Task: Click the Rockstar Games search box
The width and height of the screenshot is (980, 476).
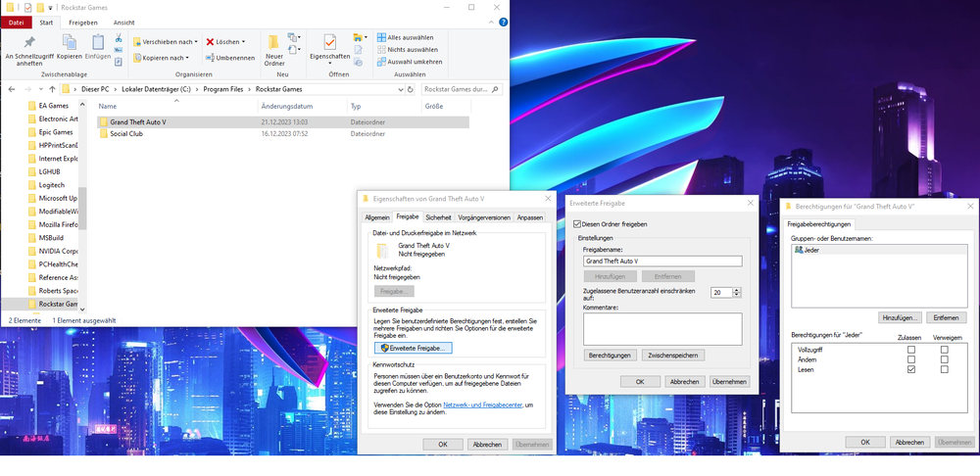Action: click(x=462, y=89)
